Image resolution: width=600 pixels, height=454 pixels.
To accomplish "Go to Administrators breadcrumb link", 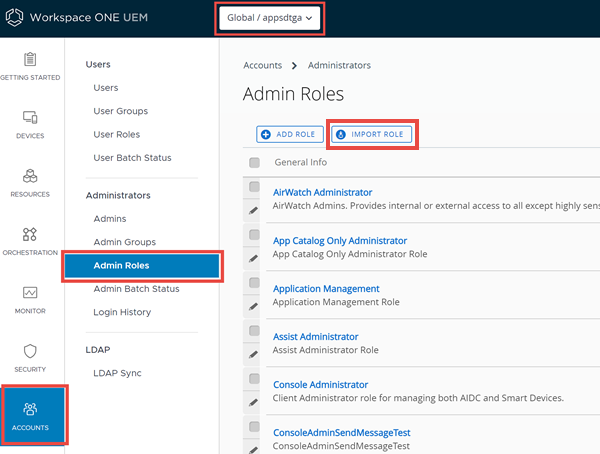I will click(x=339, y=65).
